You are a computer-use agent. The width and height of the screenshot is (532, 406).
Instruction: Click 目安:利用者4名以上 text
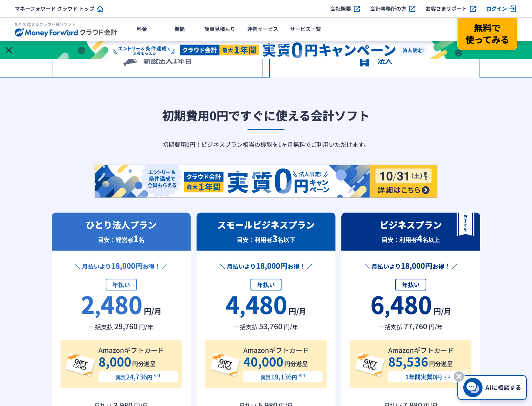(x=411, y=240)
